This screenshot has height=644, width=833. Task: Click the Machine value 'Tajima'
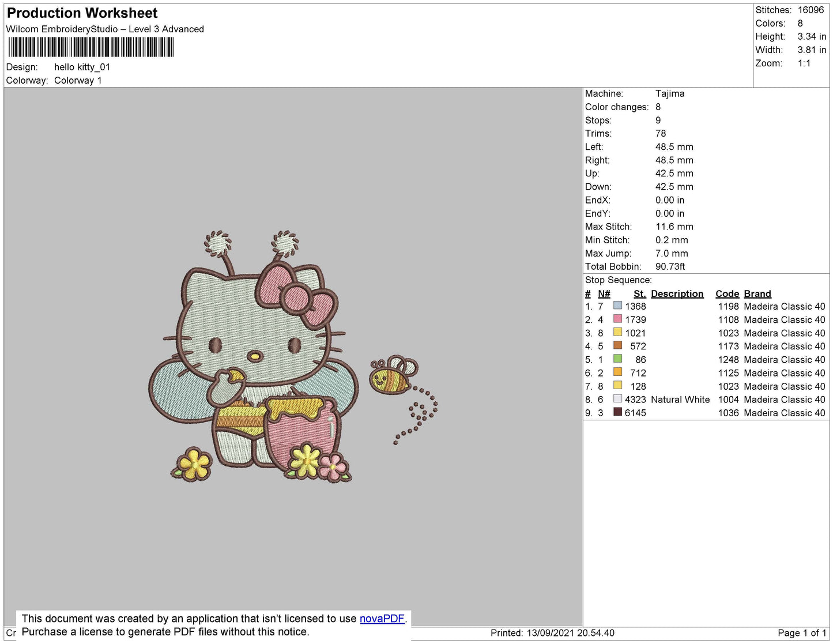click(x=670, y=93)
